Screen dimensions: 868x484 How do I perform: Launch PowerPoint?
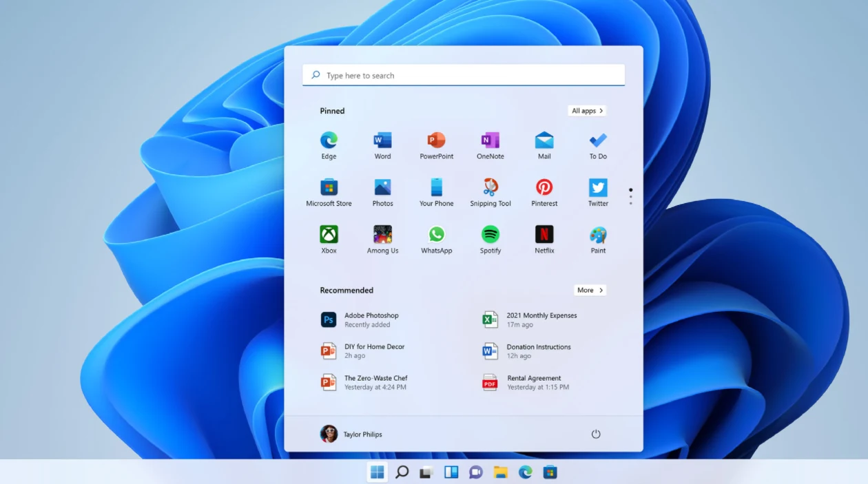pyautogui.click(x=436, y=140)
